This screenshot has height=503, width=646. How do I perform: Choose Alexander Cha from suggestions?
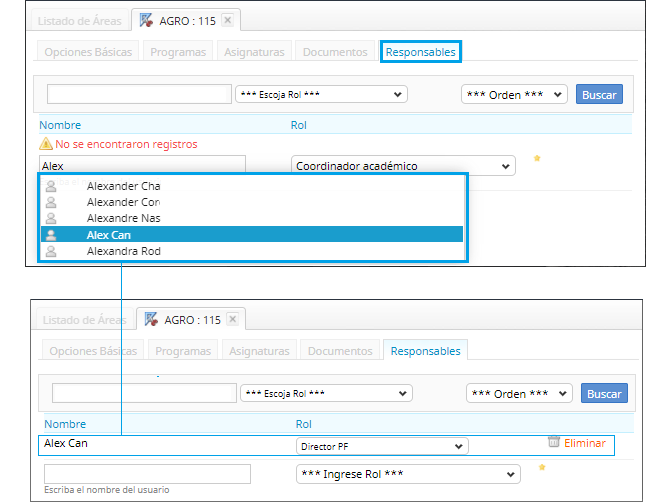[x=252, y=186]
